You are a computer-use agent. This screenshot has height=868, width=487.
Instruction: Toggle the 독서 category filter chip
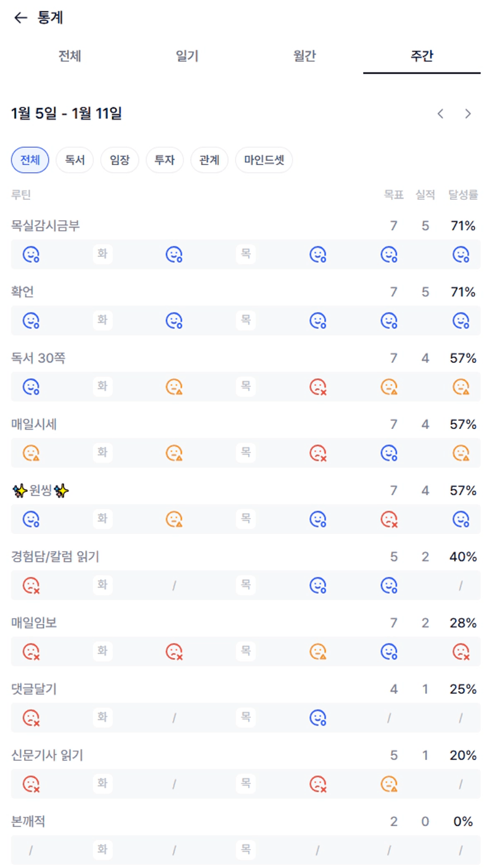pyautogui.click(x=75, y=160)
